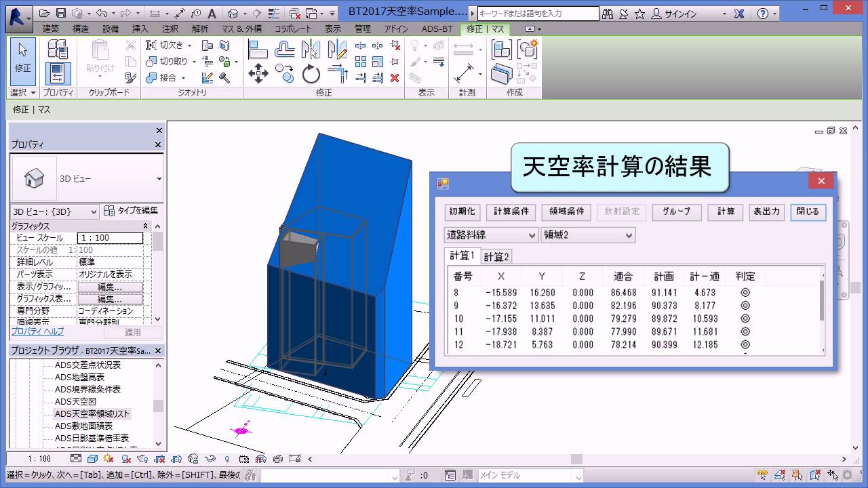The width and height of the screenshot is (868, 488).
Task: Activate the Rotate tool icon
Action: 311,74
